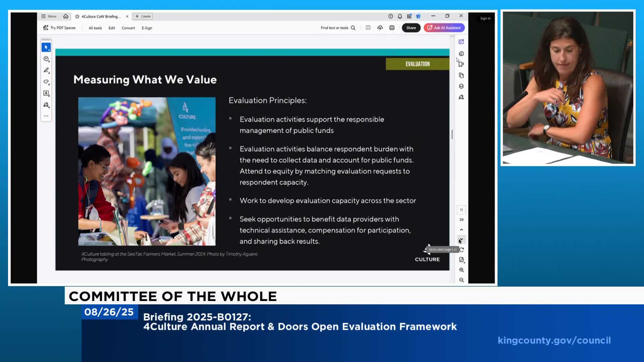Show more tools ellipsis in left toolbar

coord(46,116)
